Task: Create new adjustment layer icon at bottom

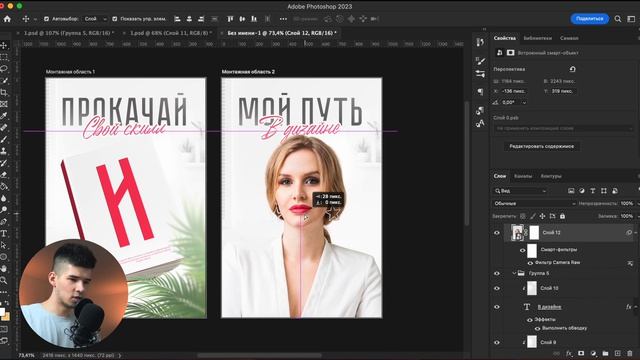Action: tap(593, 353)
